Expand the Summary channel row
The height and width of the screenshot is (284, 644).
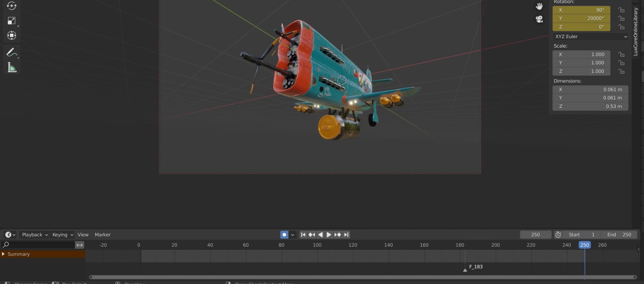tap(4, 254)
